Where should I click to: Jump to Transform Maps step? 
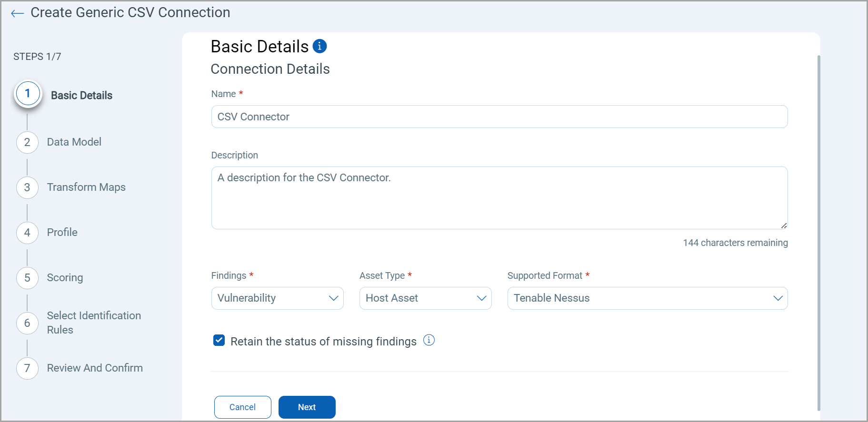[x=86, y=187]
